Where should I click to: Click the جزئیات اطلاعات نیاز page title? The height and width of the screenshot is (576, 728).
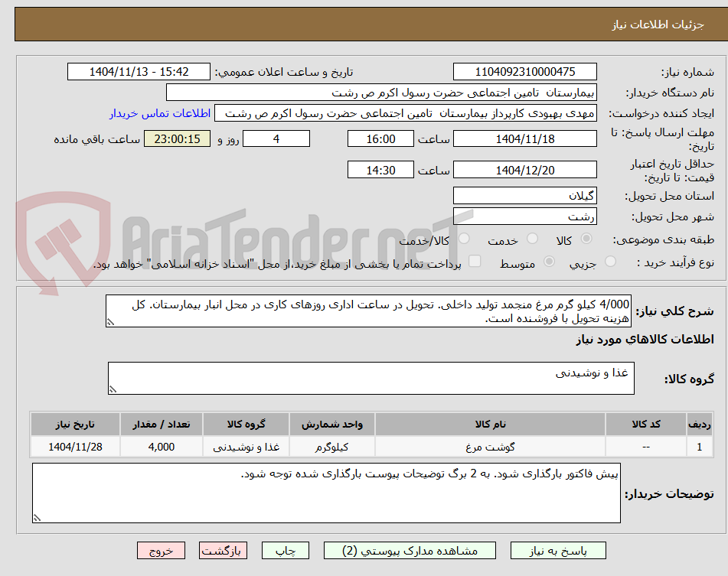(658, 24)
